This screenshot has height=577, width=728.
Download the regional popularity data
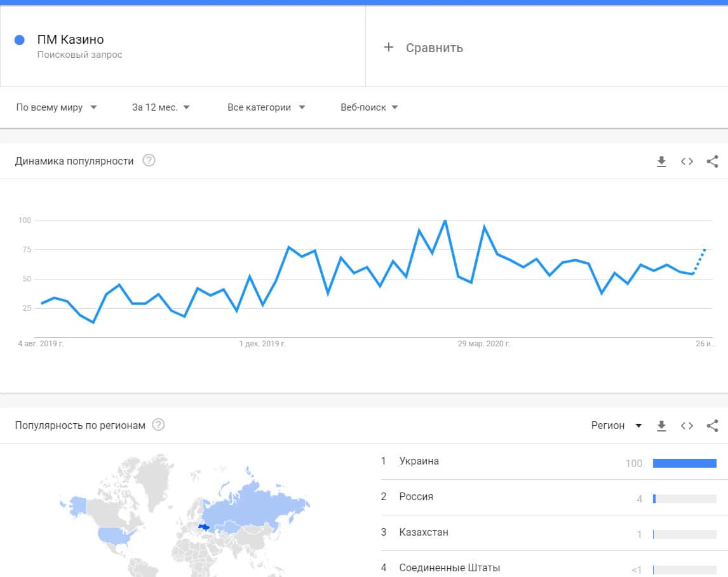(x=661, y=426)
